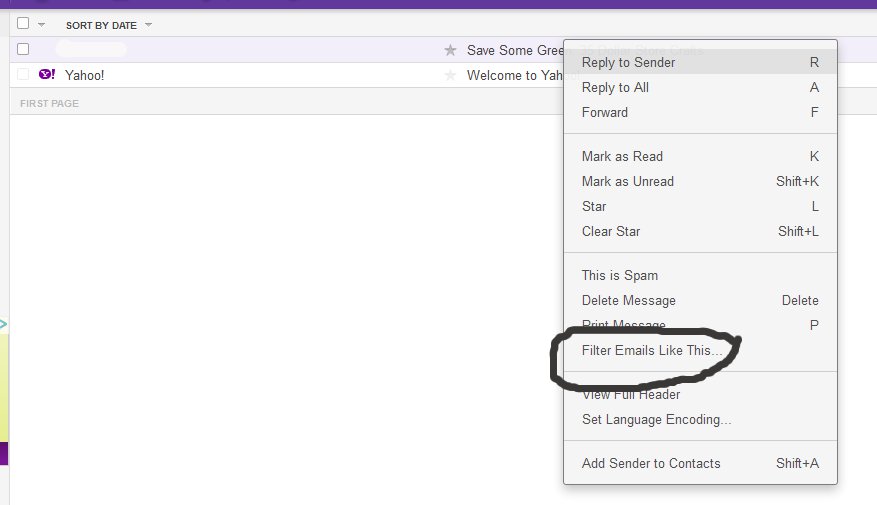Viewport: 877px width, 505px height.
Task: Open Set Language Encoding… menu entry
Action: [x=700, y=419]
